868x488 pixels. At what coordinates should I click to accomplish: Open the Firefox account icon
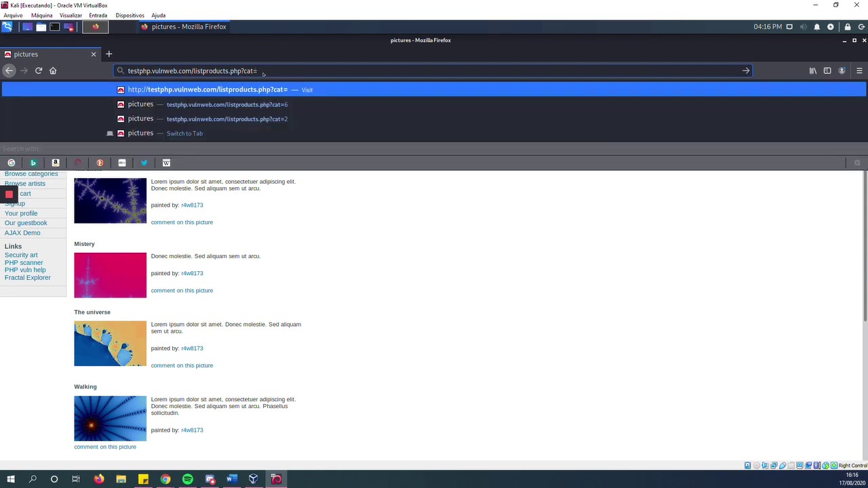point(842,70)
